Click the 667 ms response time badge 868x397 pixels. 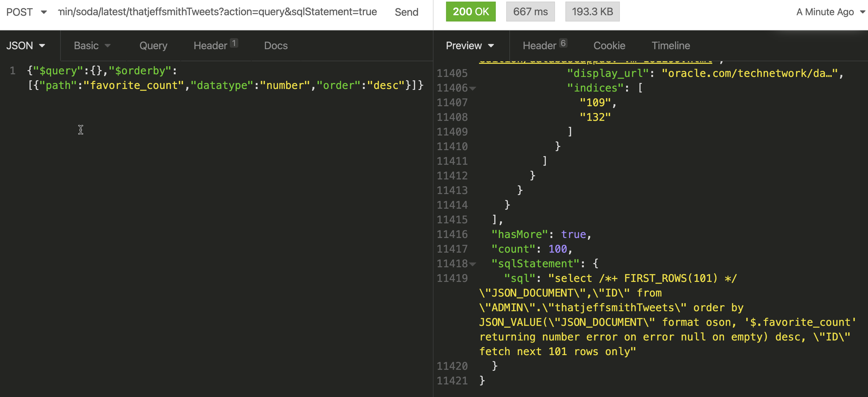tap(530, 12)
